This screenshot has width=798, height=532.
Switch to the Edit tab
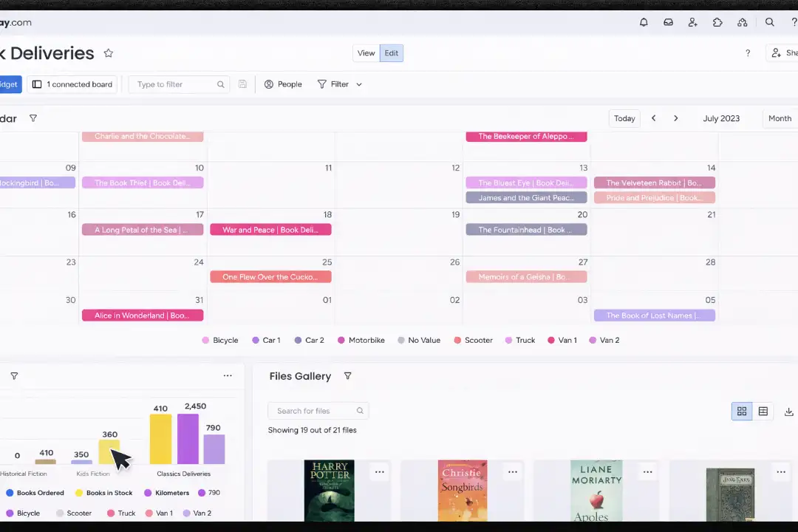(391, 52)
